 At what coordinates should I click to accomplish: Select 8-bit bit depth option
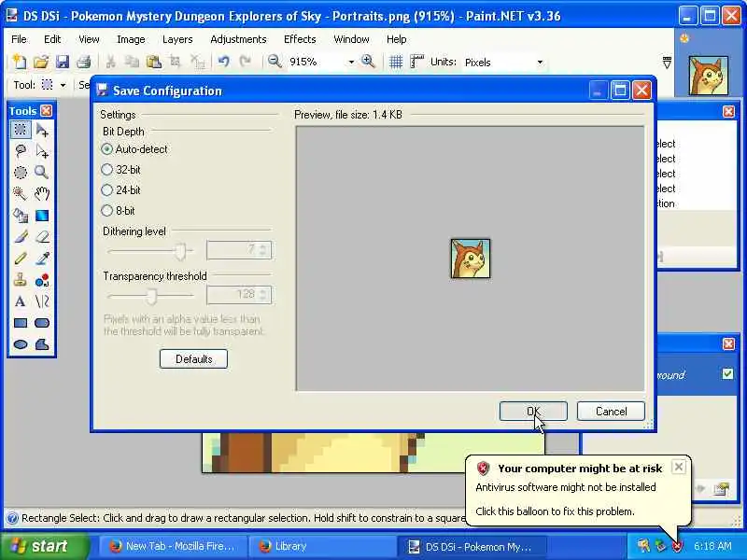click(x=119, y=211)
